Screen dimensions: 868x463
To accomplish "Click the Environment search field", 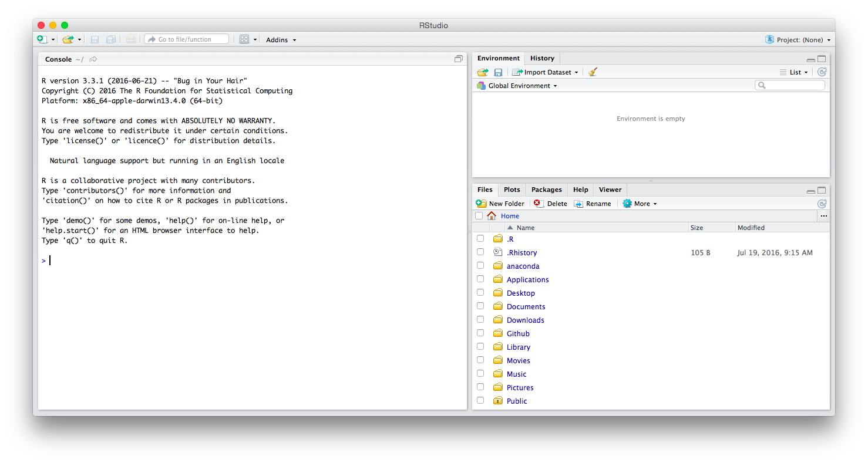I will [790, 85].
